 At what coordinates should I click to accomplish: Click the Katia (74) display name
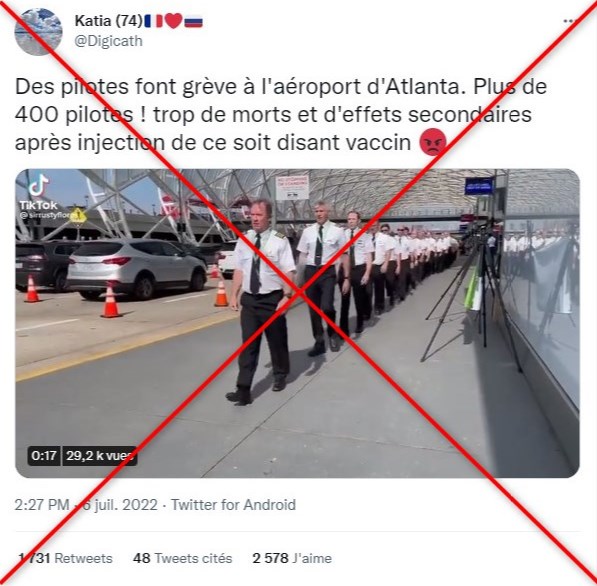point(109,21)
